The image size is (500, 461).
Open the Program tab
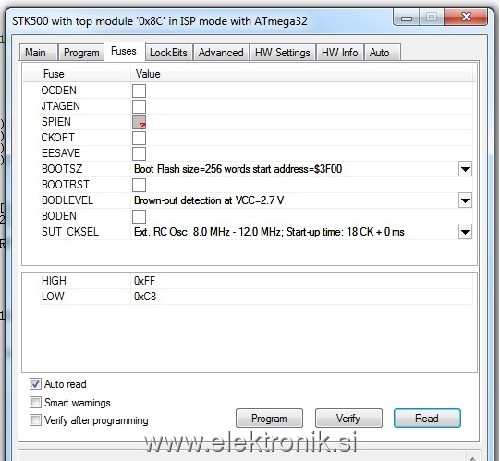pos(81,52)
